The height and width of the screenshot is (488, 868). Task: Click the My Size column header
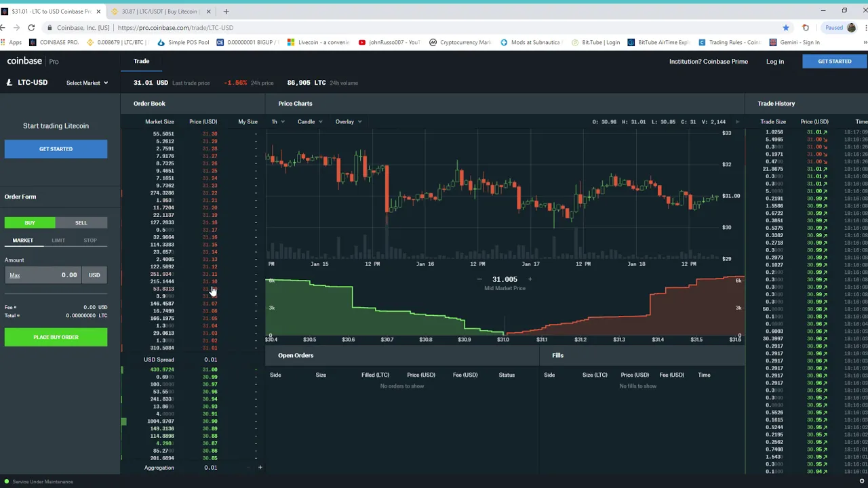248,122
